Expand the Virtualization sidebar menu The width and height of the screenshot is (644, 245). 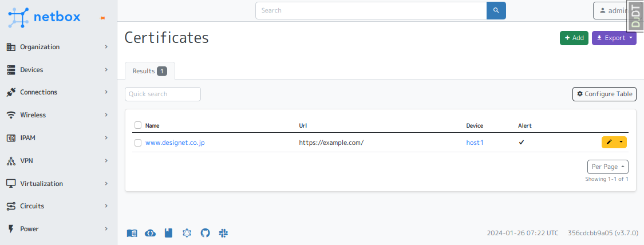click(57, 184)
